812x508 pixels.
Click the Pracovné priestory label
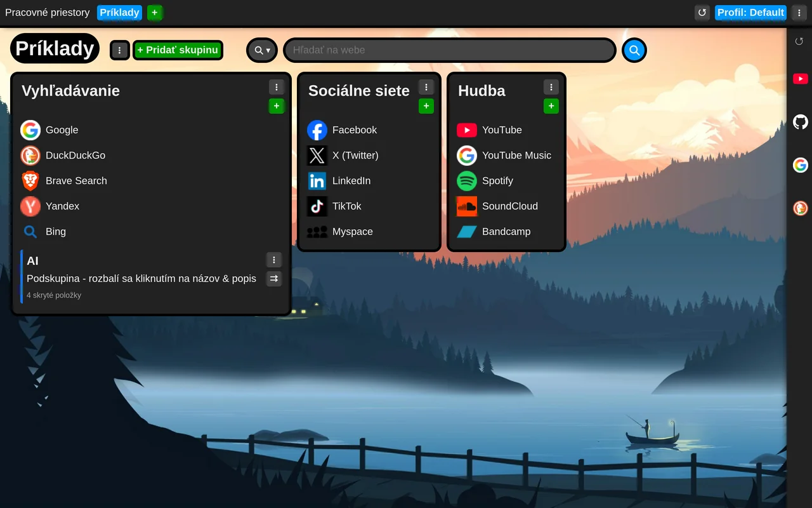click(x=48, y=13)
